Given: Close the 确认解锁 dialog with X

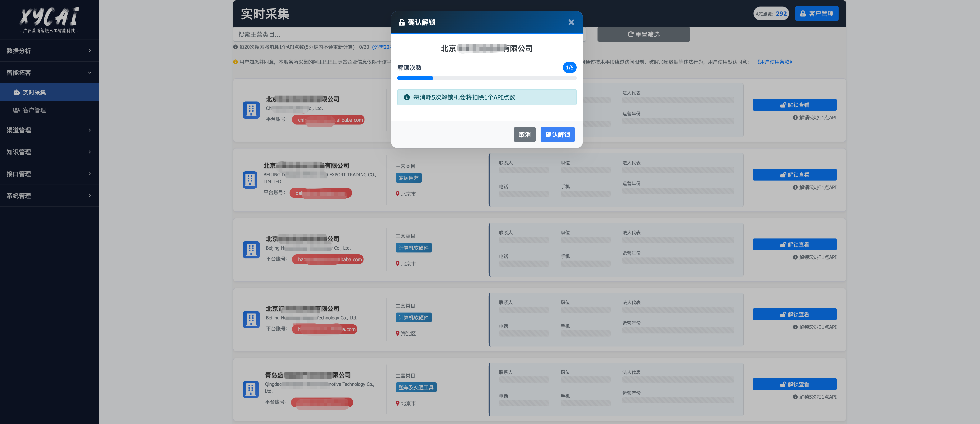Looking at the screenshot, I should (x=571, y=22).
